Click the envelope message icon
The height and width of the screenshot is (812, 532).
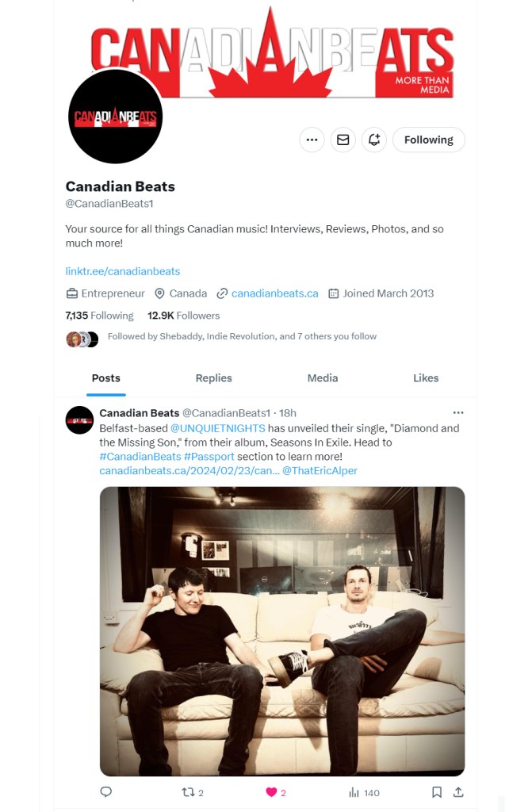tap(343, 140)
